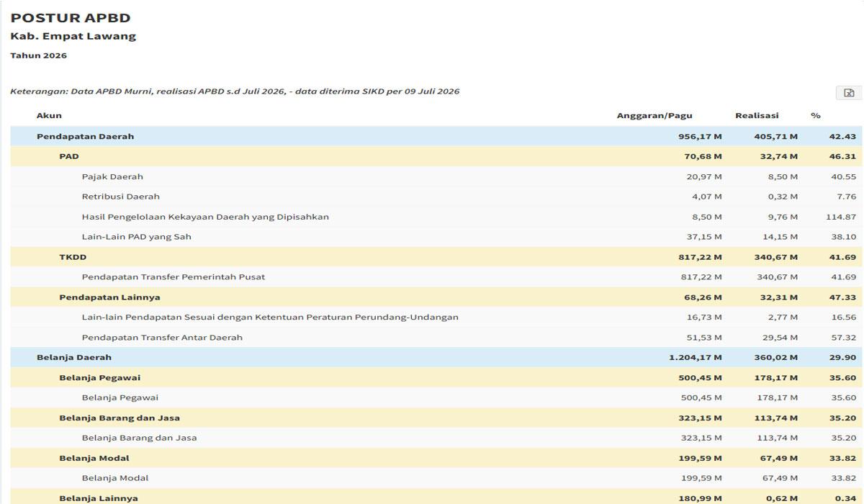Image resolution: width=864 pixels, height=504 pixels.
Task: Select the Pendapatan Daerah row
Action: click(x=436, y=136)
